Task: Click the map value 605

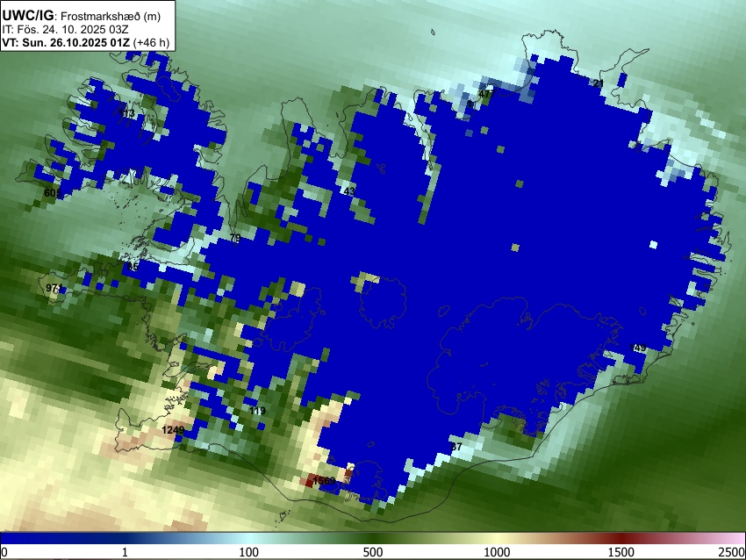Action: point(53,193)
